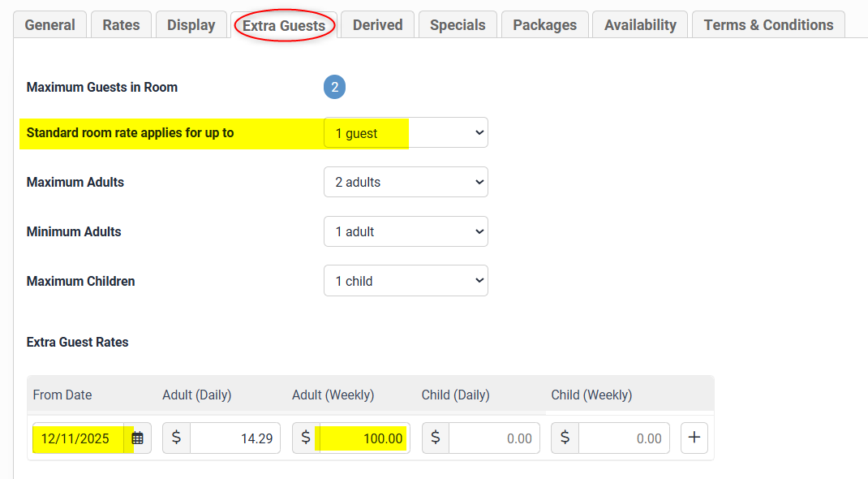Viewport: 868px width, 479px height.
Task: Open the Availability tab
Action: point(639,25)
